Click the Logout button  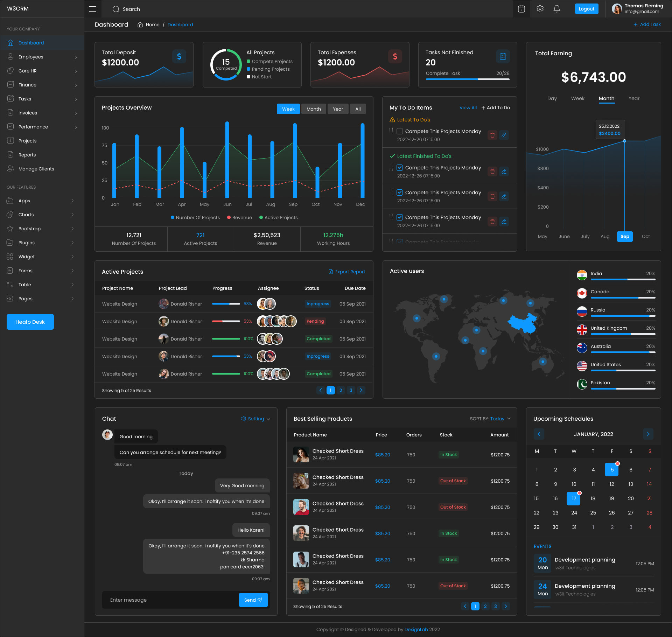pyautogui.click(x=586, y=9)
